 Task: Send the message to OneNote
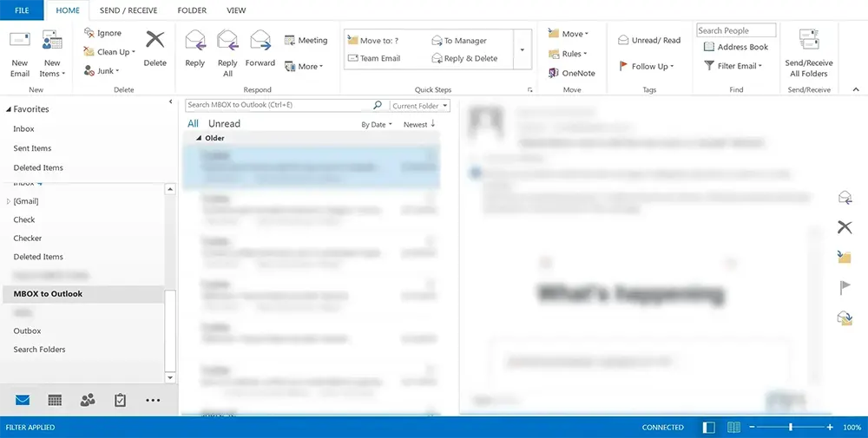[x=572, y=73]
